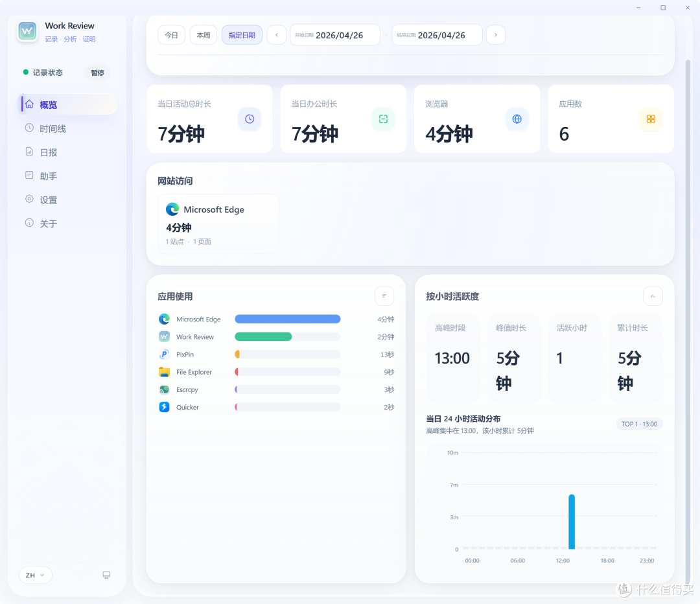700x604 pixels.
Task: Select the 今日 date range tab
Action: (171, 35)
